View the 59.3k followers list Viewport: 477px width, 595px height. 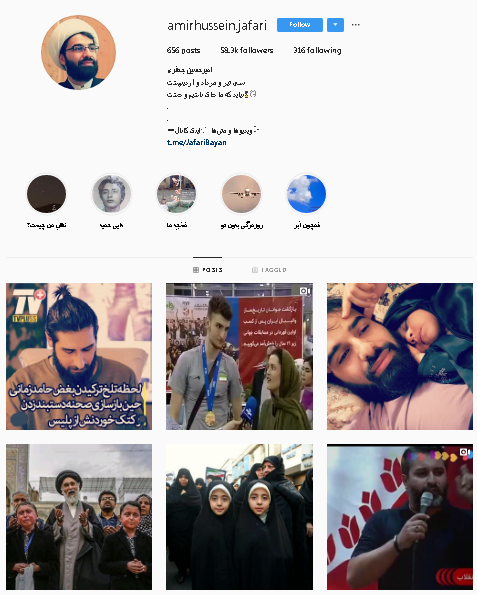(x=247, y=50)
